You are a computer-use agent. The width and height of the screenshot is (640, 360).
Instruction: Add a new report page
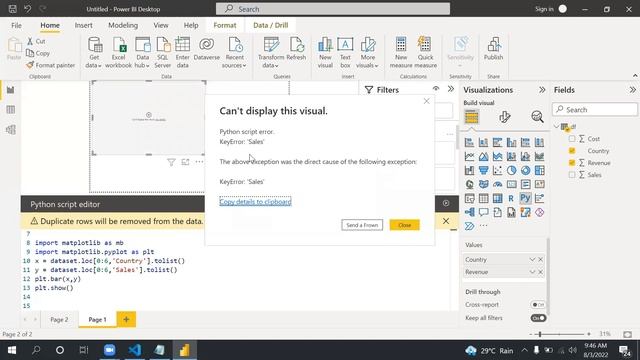click(x=126, y=320)
